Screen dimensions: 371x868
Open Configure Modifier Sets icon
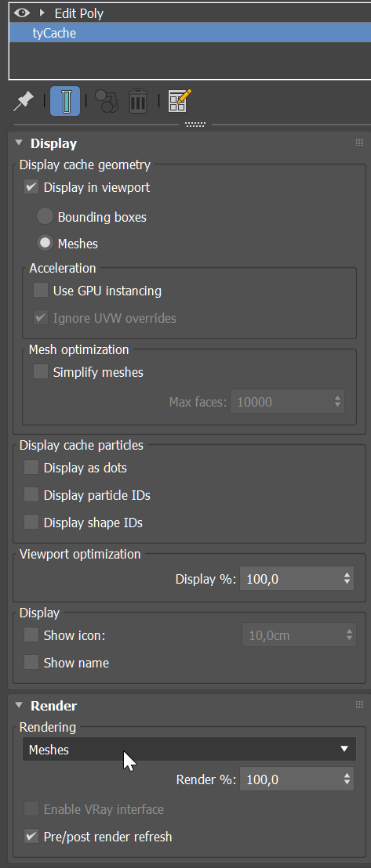coord(180,101)
